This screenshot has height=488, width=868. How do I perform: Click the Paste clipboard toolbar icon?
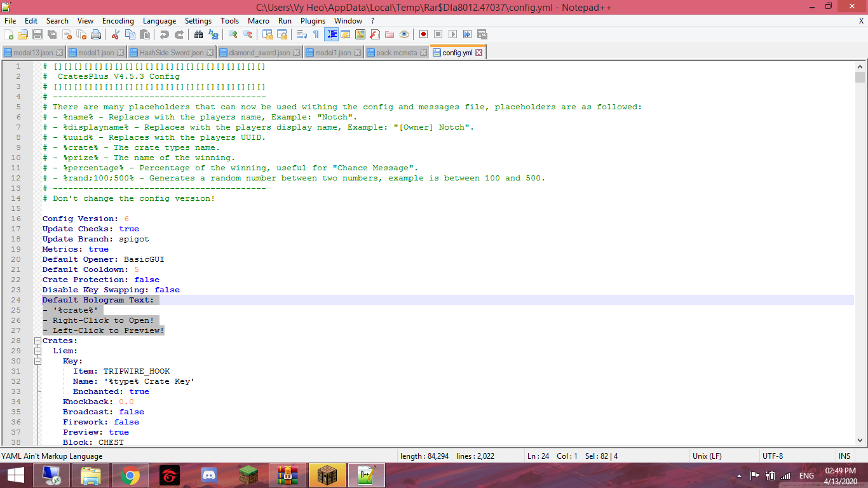pos(145,34)
